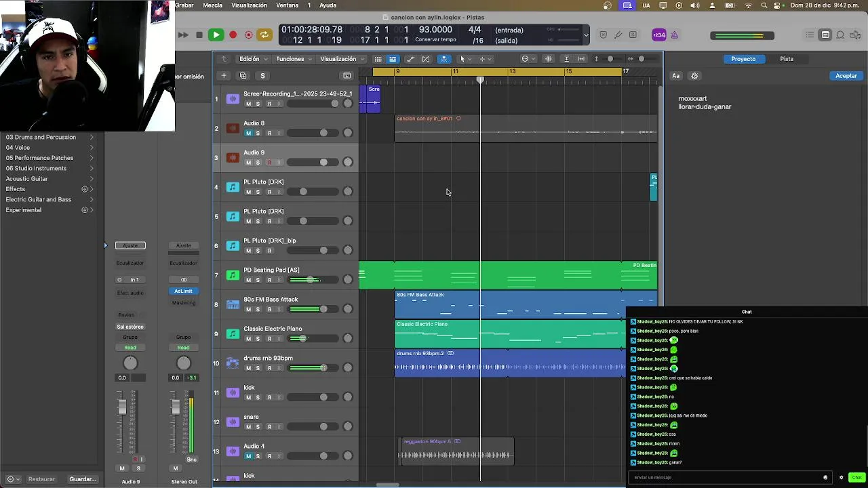Click the Aceptar button
Viewport: 868px width, 488px height.
tap(846, 76)
